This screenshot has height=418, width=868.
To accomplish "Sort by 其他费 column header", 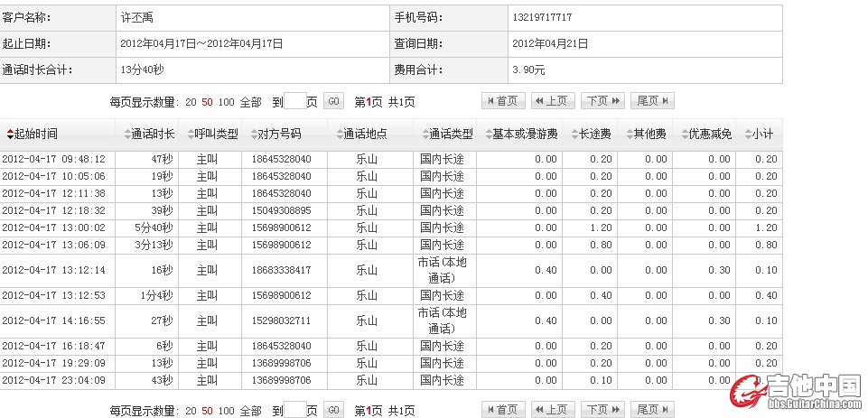I will (x=649, y=134).
